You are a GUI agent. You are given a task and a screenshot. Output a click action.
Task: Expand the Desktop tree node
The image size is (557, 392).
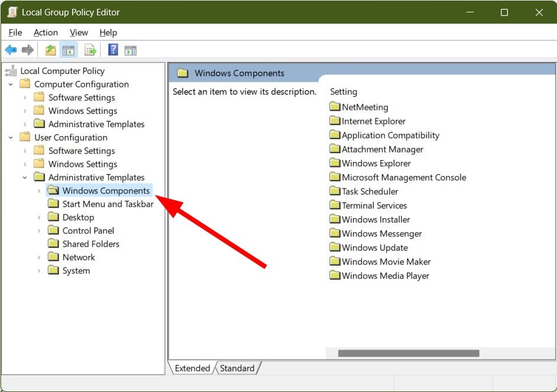(x=39, y=217)
